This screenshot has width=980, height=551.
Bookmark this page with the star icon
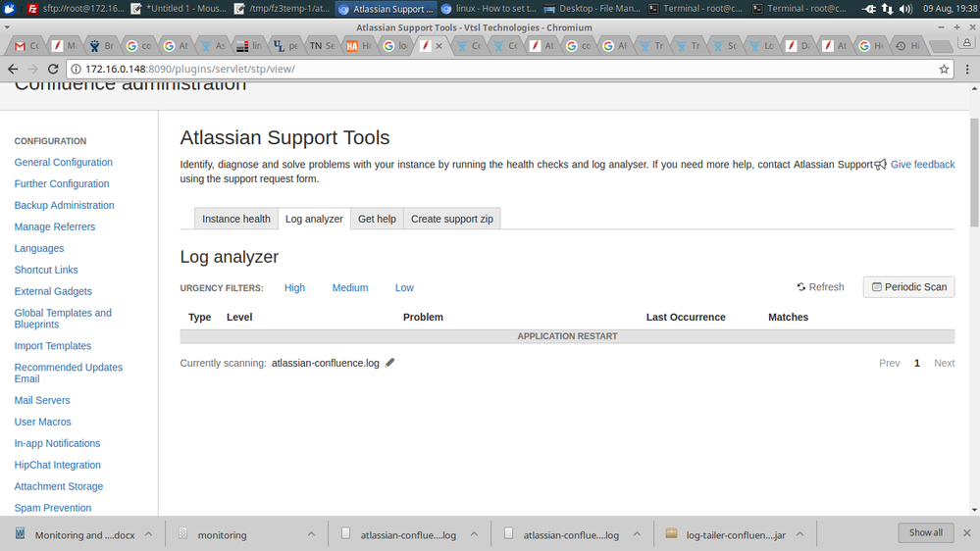[944, 69]
